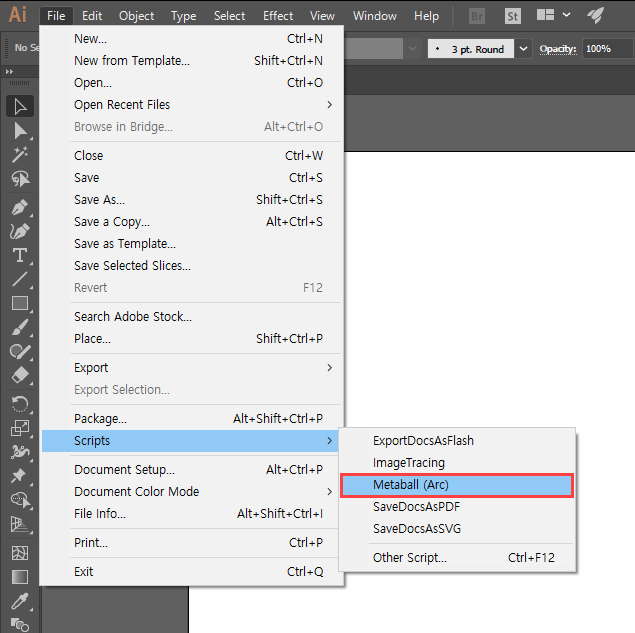Click the 3 pt. Round brush field
The image size is (635, 633).
(471, 49)
